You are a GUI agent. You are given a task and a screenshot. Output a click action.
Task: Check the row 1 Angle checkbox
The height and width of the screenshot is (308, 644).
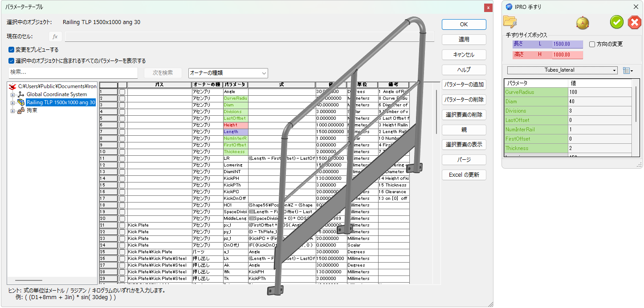tap(122, 92)
